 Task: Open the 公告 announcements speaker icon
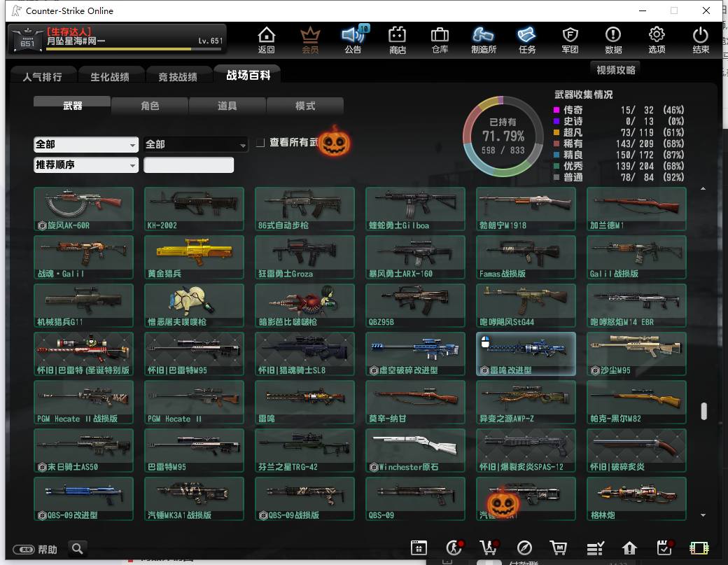pos(353,40)
